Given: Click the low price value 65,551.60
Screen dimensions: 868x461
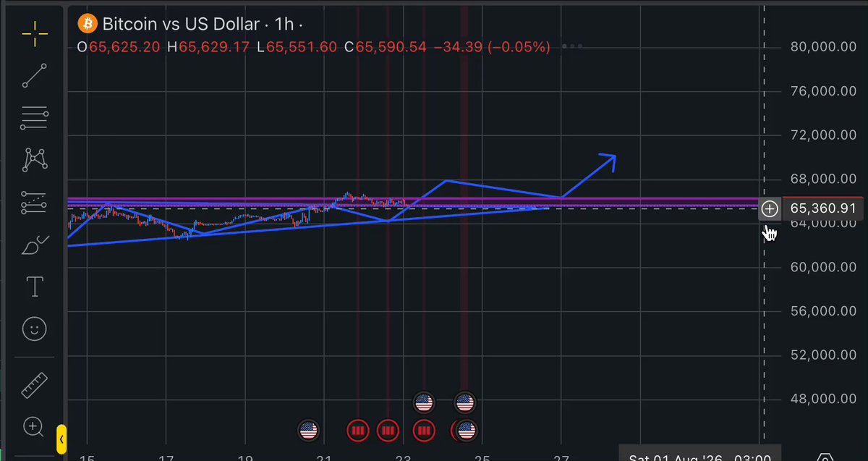Looking at the screenshot, I should 302,47.
